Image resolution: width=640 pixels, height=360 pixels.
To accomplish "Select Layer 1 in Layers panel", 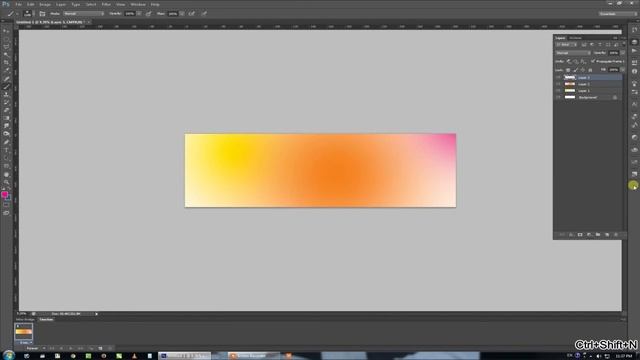I will click(588, 91).
